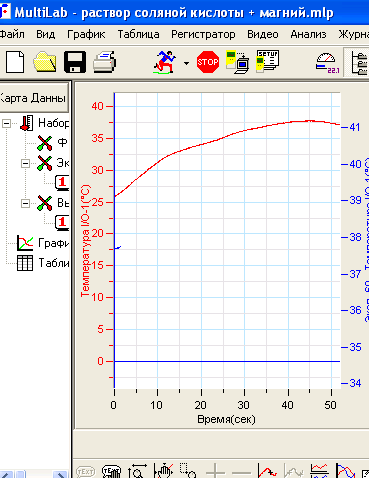This screenshot has height=478, width=369.
Task: Open the meter gauge display icon
Action: tap(327, 63)
